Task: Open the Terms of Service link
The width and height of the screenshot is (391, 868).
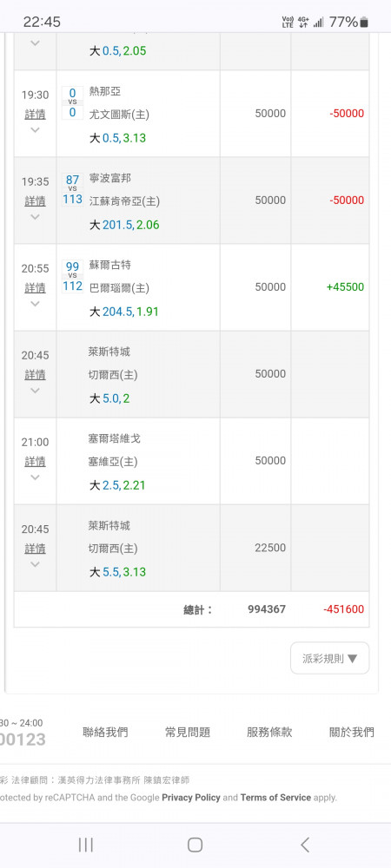Action: 275,798
